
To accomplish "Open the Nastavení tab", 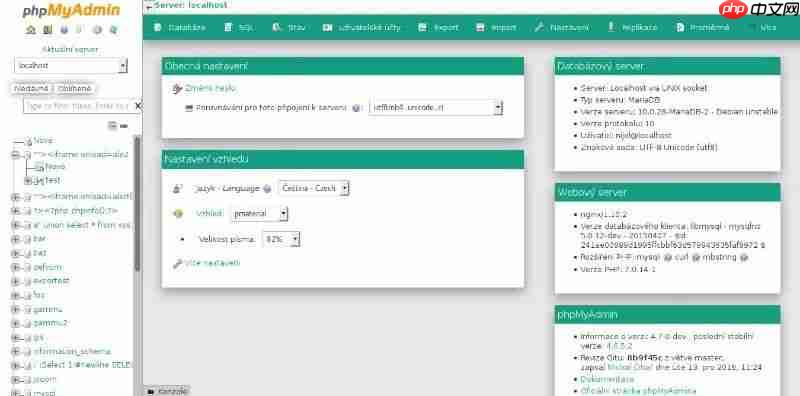I will (562, 28).
